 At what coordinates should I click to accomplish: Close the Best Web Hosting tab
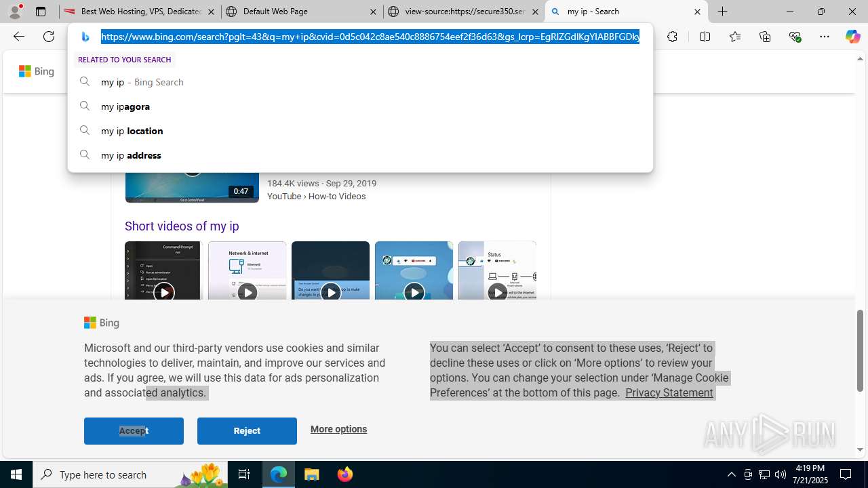point(211,12)
